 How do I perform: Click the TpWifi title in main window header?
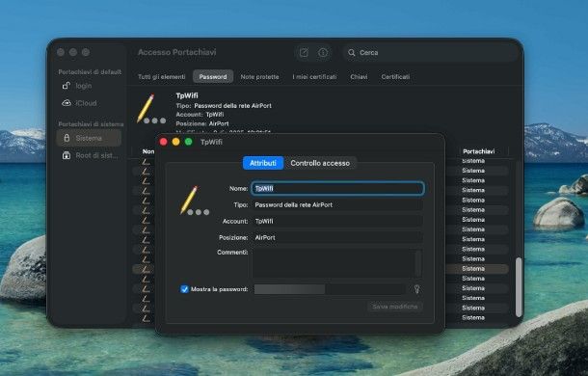(x=187, y=95)
